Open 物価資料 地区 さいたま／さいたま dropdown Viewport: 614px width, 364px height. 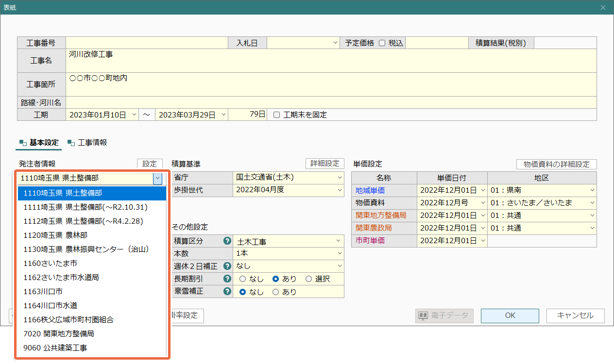point(592,203)
